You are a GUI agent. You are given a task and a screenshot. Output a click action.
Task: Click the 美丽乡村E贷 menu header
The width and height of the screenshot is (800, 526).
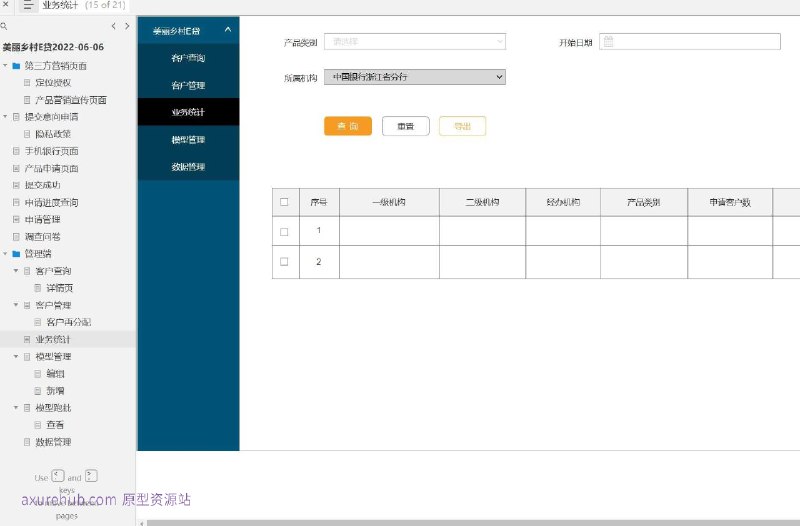pos(188,30)
